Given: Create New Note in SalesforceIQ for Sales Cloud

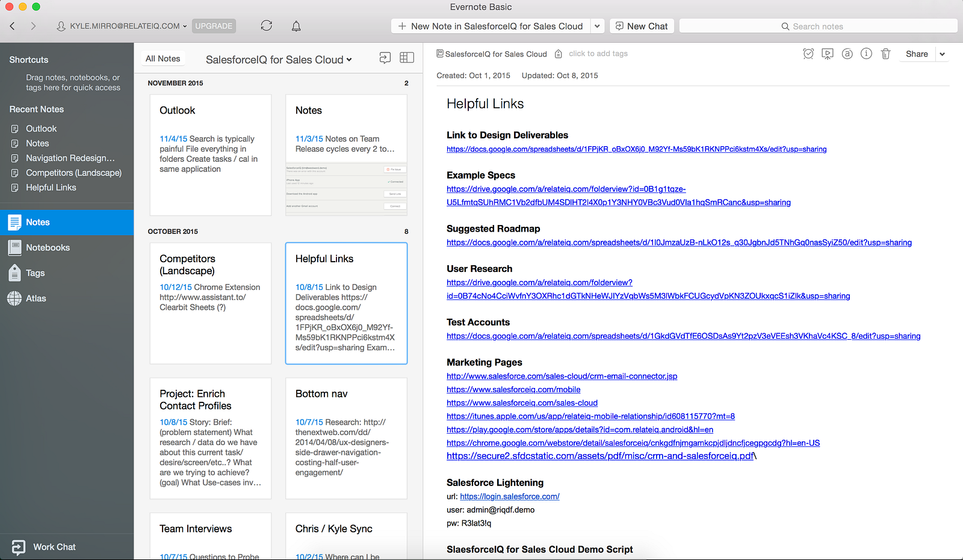Looking at the screenshot, I should [x=491, y=26].
